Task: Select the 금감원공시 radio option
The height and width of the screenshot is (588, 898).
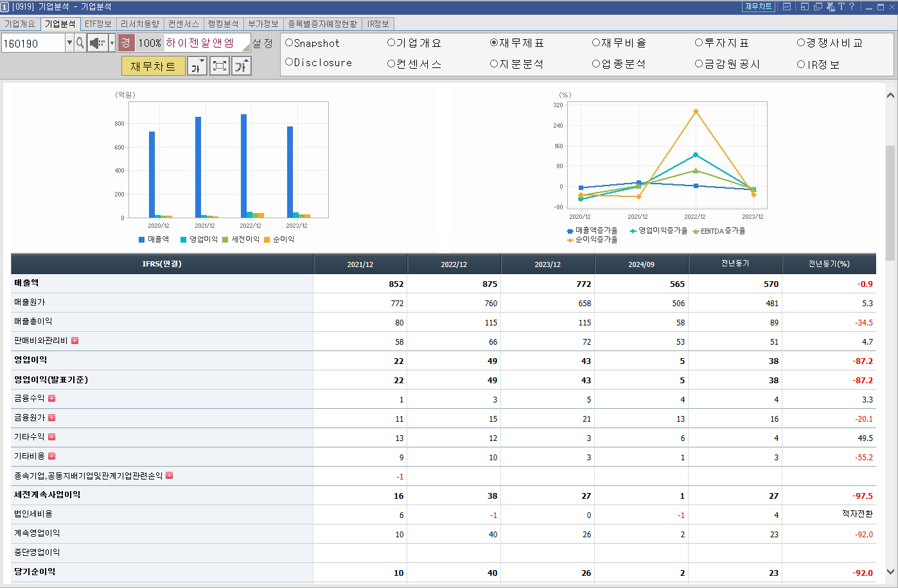Action: point(699,64)
